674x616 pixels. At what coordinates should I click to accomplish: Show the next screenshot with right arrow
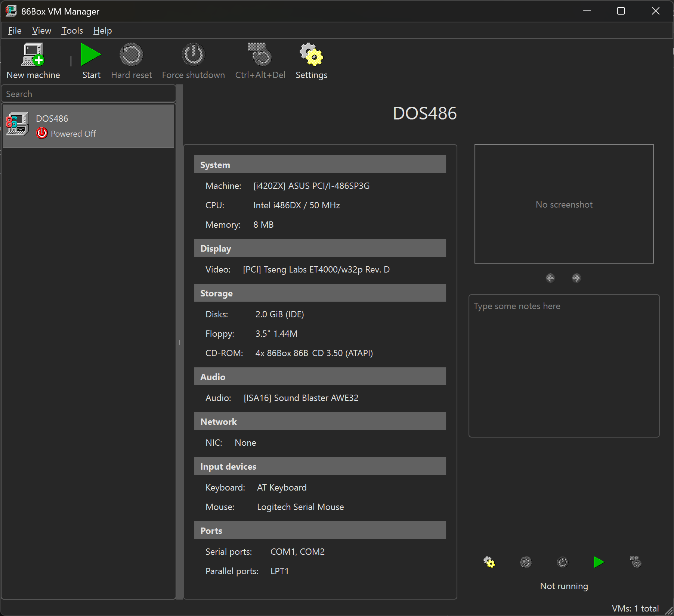coord(576,278)
